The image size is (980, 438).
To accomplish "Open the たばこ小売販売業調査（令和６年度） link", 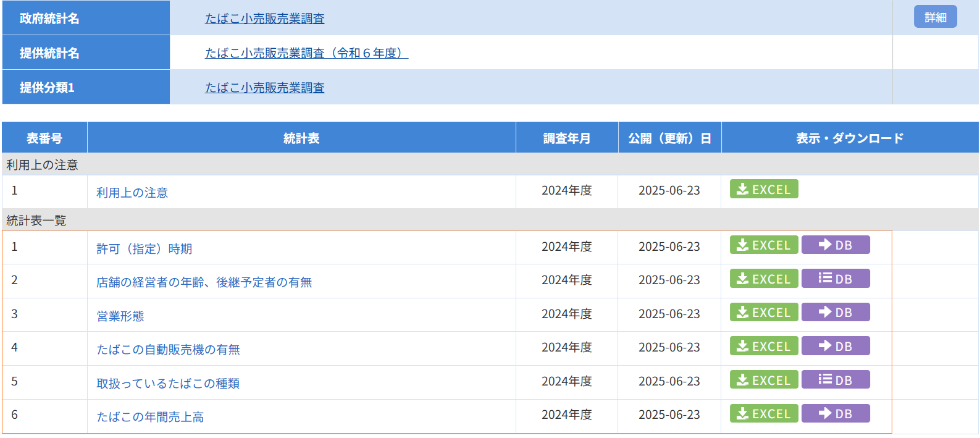I will coord(306,53).
